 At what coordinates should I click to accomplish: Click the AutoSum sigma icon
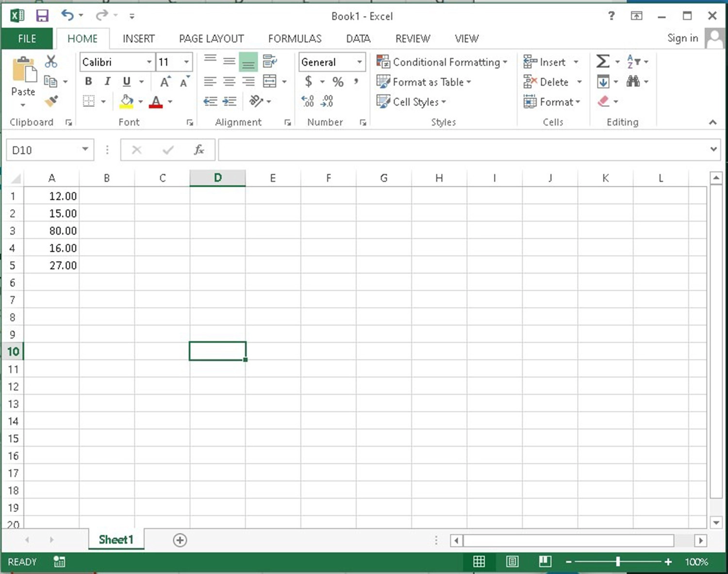(602, 62)
